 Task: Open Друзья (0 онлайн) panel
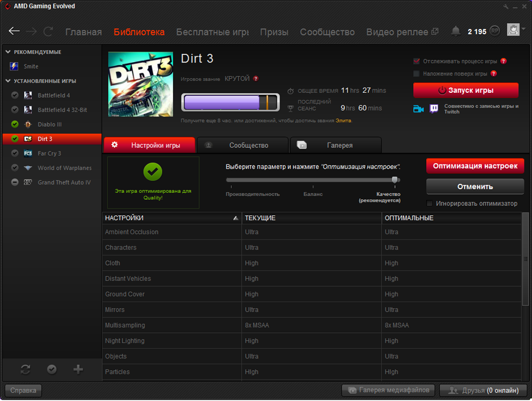[483, 390]
